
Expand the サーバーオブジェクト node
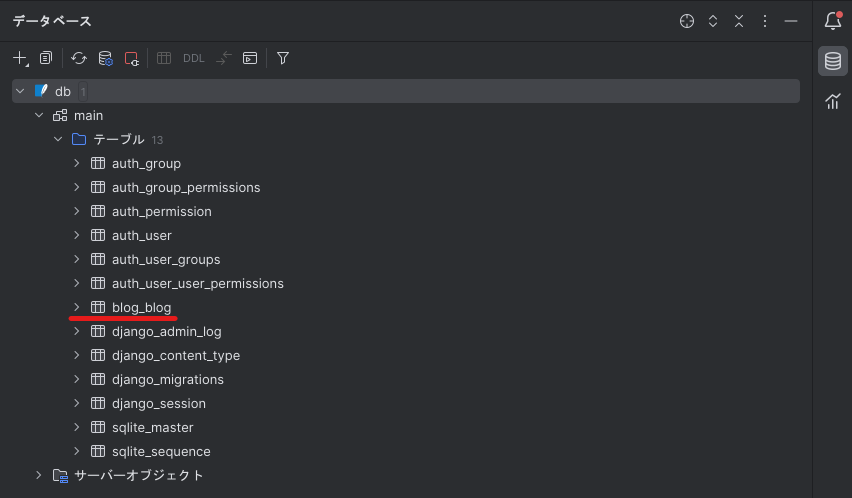click(39, 475)
